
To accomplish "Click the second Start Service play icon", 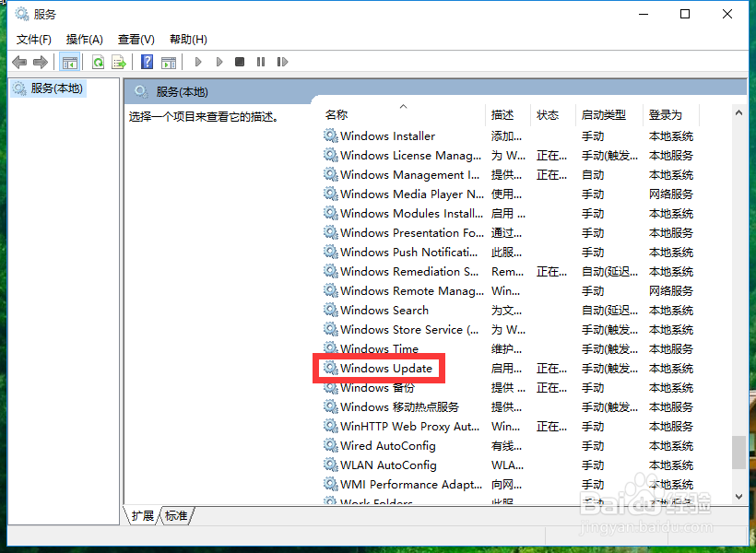I will point(219,62).
